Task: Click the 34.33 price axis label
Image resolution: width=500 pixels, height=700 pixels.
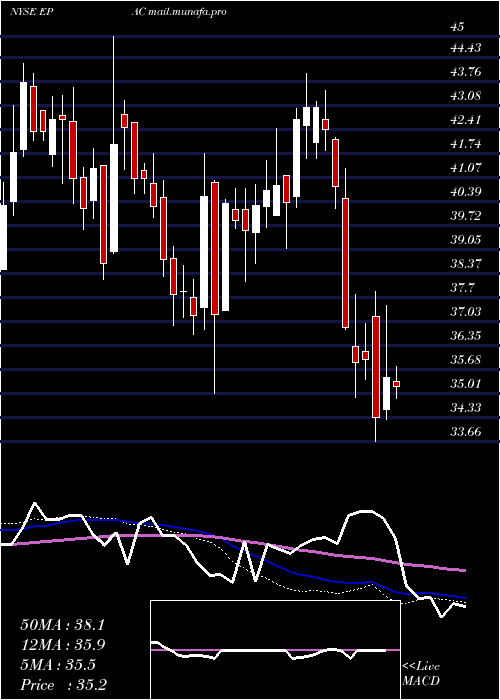Action: (466, 408)
